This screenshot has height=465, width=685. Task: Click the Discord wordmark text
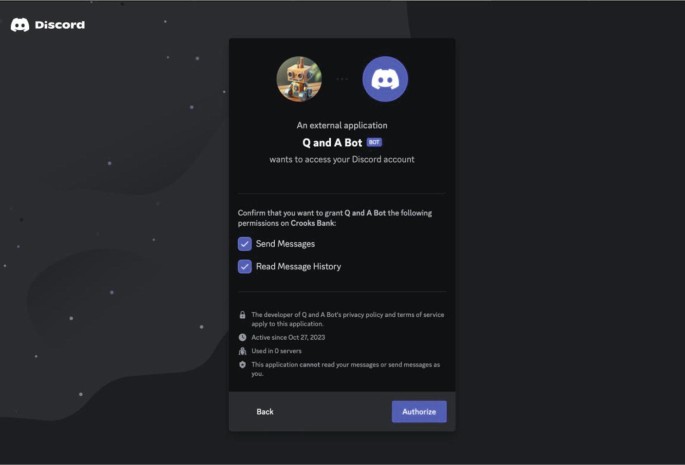pyautogui.click(x=60, y=25)
